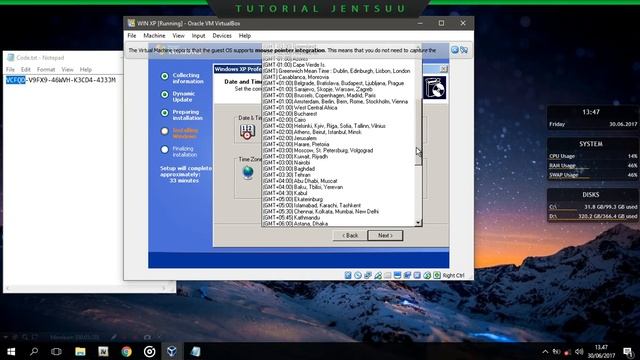Open File Explorer from the taskbar
Screen dimensions: 640x360
click(80, 351)
